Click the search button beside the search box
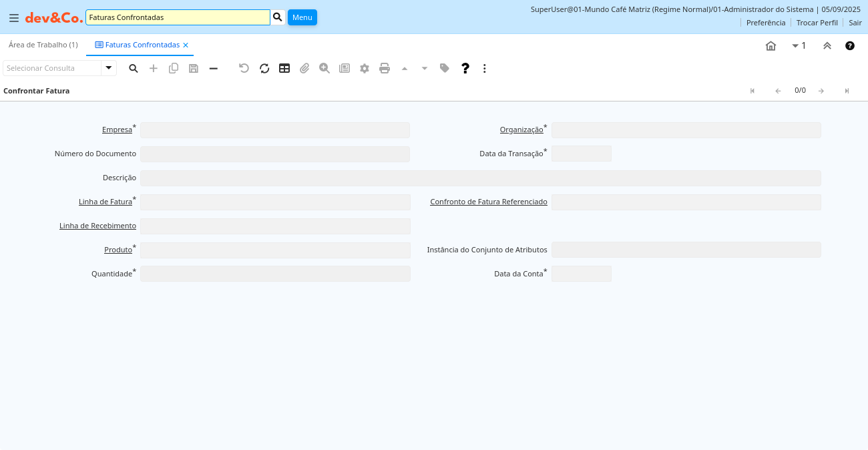 coord(278,17)
